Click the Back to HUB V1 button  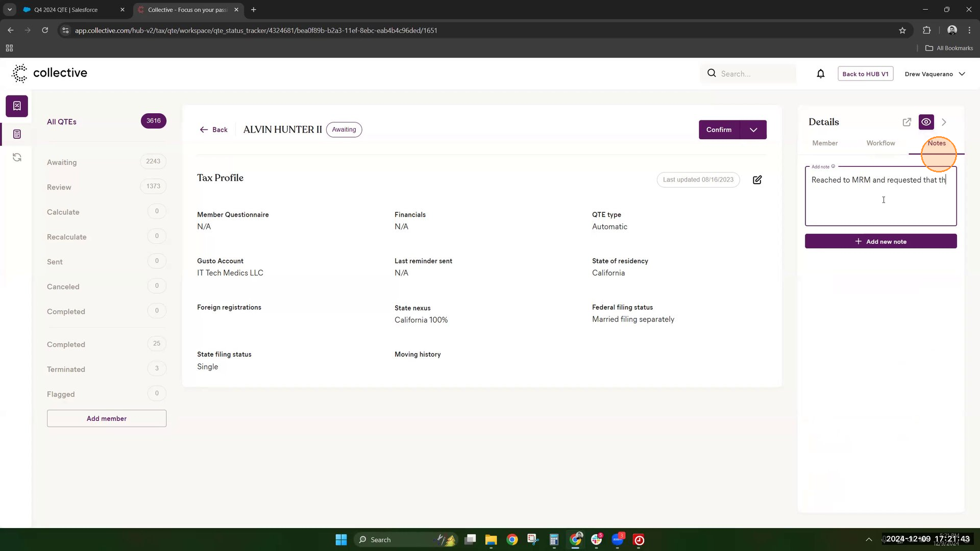(x=865, y=74)
